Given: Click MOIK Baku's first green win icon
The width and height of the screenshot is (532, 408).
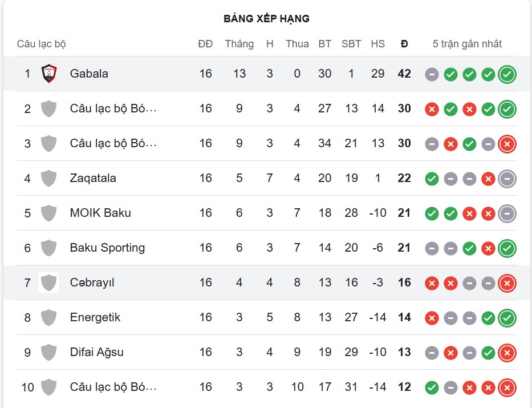Looking at the screenshot, I should (x=432, y=214).
